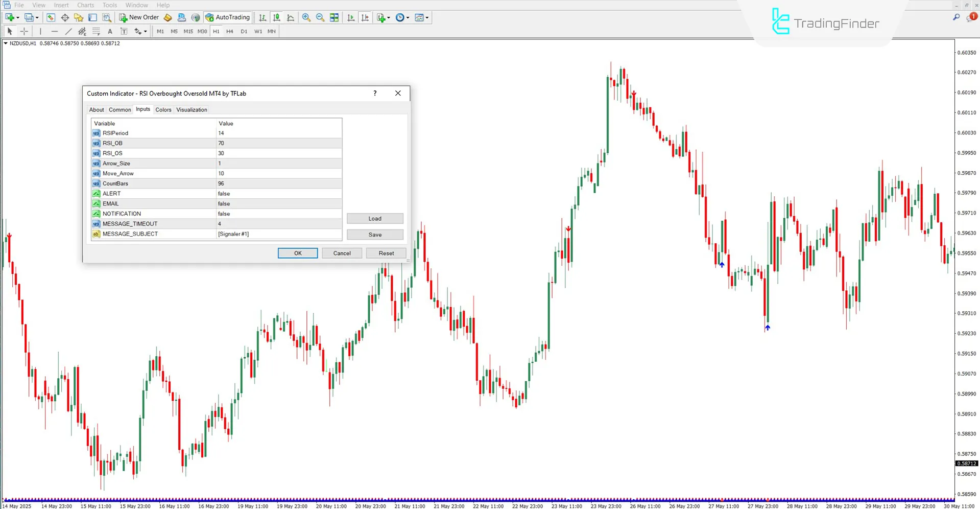980x509 pixels.
Task: Zoom out on the chart
Action: click(x=320, y=17)
